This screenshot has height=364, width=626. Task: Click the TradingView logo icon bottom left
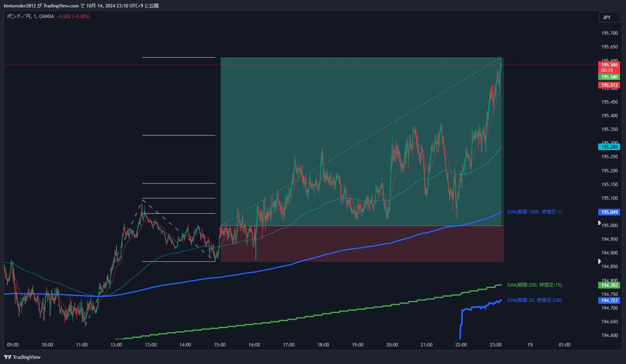pyautogui.click(x=7, y=357)
